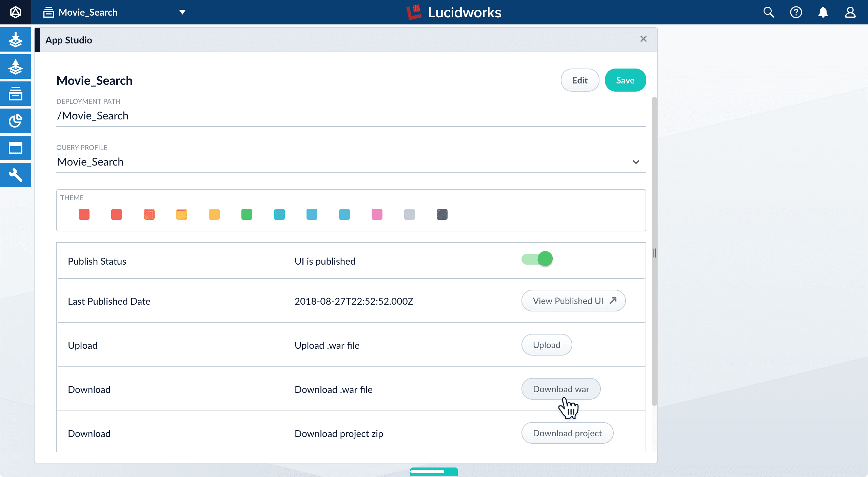
Task: Select the teal/green color theme swatch
Action: click(x=279, y=214)
